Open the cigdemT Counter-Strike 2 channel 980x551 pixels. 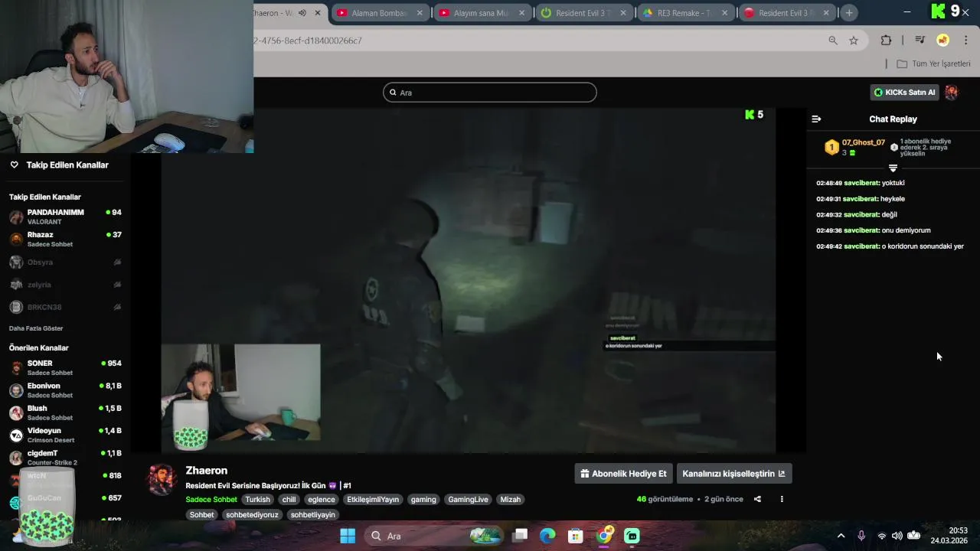[x=65, y=458]
